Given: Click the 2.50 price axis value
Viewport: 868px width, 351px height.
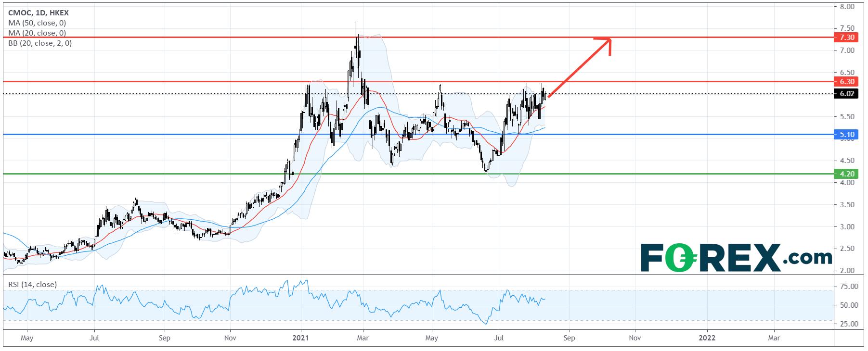Looking at the screenshot, I should (x=847, y=249).
